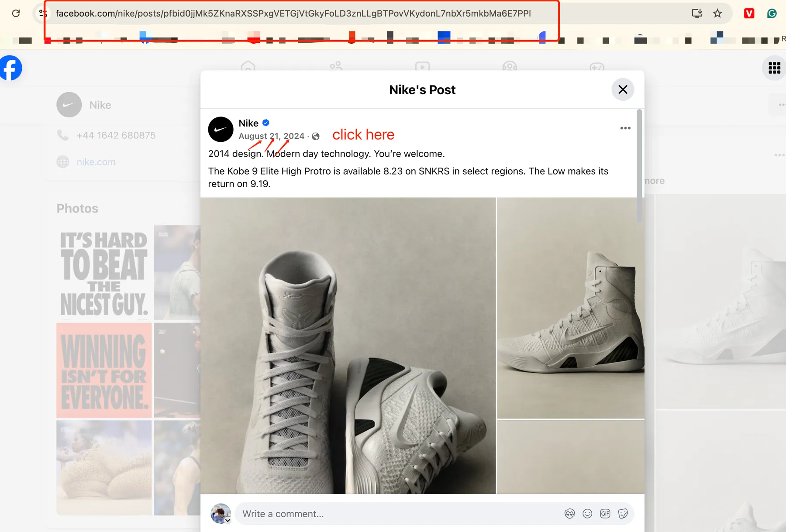Open the "It's hard to beat the nicest guy" photo
The height and width of the screenshot is (532, 786).
[x=104, y=273]
